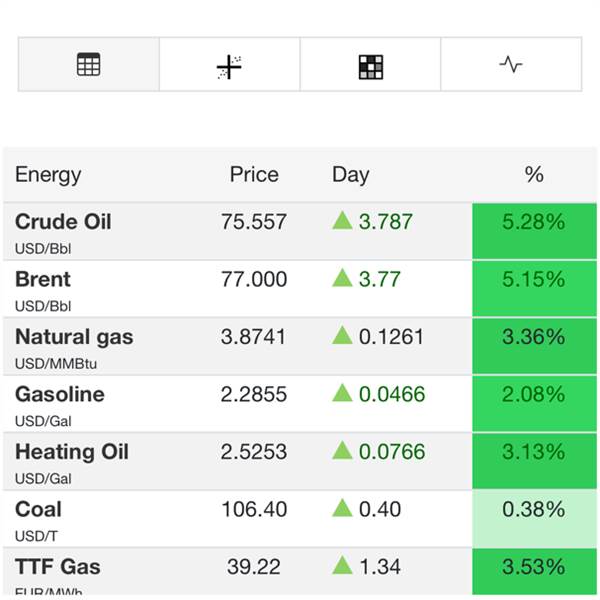Click Crude Oil green up arrow
Viewport: 600px width, 600px height.
click(342, 221)
